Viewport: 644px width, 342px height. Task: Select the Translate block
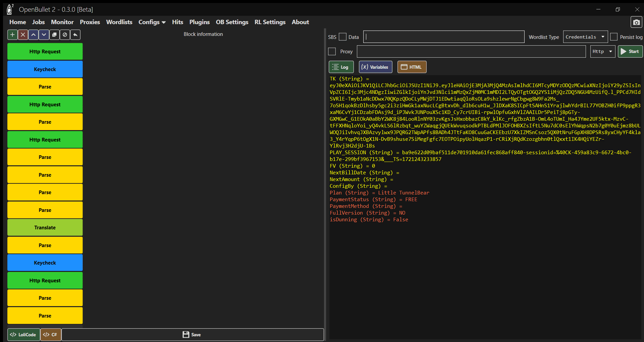(x=45, y=228)
